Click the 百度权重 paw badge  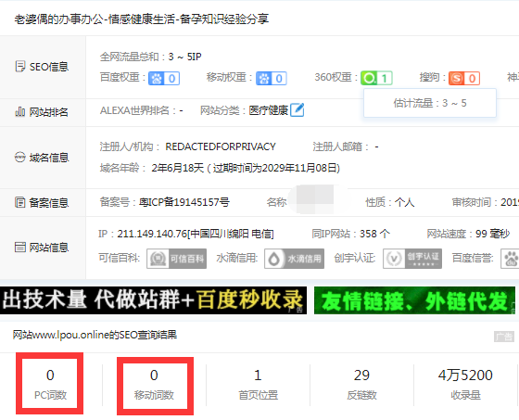coord(164,79)
